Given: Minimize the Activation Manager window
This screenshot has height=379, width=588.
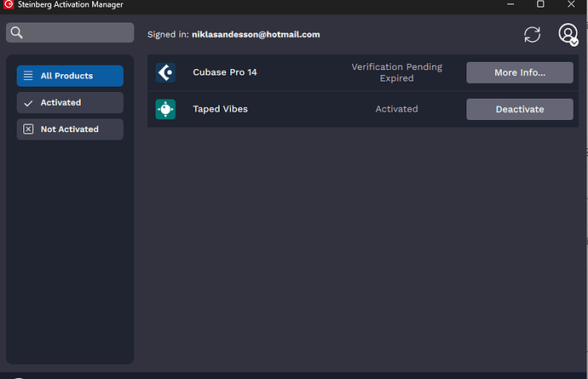Looking at the screenshot, I should [510, 5].
